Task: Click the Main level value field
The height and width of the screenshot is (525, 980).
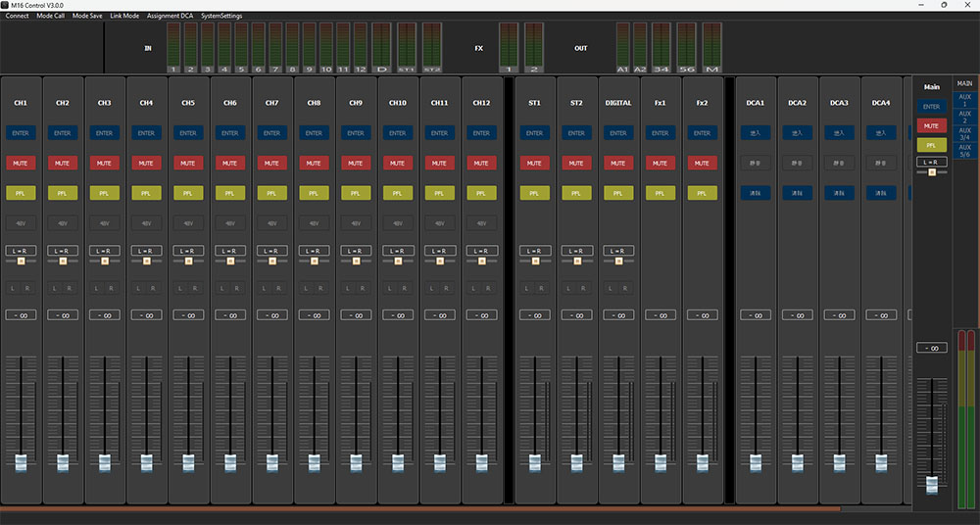Action: (x=931, y=348)
